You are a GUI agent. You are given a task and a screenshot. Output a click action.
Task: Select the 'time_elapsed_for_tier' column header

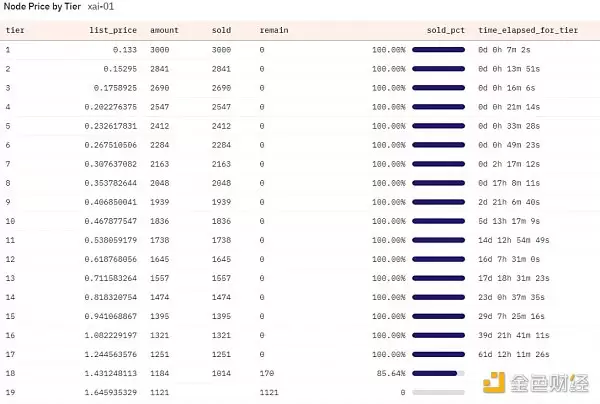pos(527,30)
